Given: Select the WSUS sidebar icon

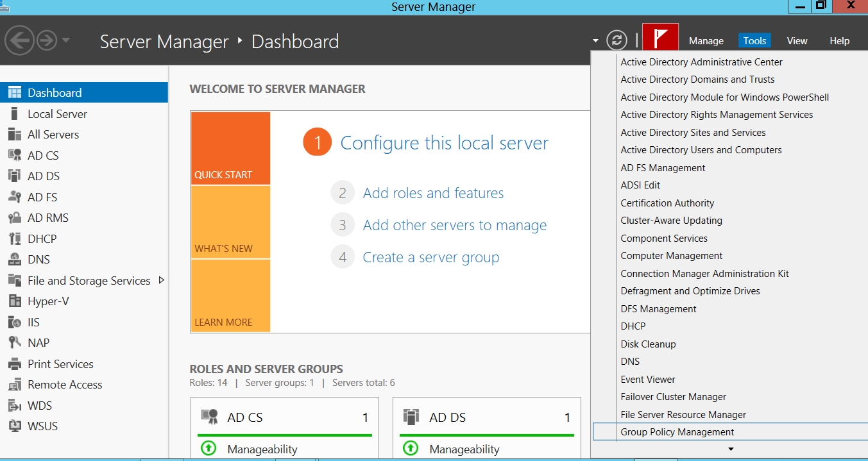Looking at the screenshot, I should pyautogui.click(x=15, y=426).
